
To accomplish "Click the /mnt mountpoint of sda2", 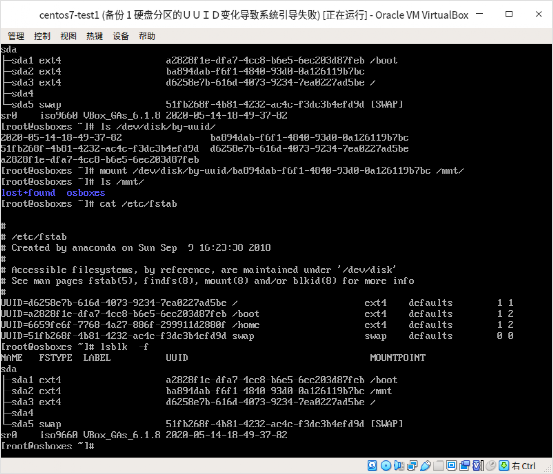I will (381, 391).
